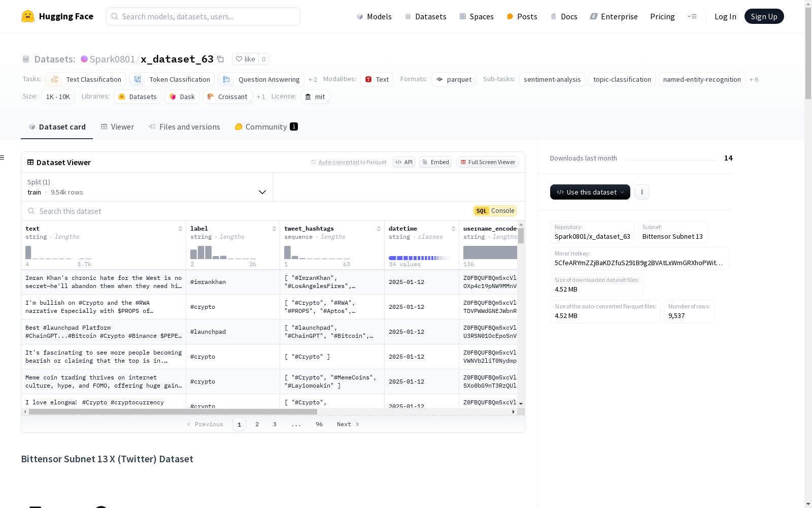Click the table horizontal scrollbar
Image resolution: width=812 pixels, height=508 pixels.
tap(173, 411)
